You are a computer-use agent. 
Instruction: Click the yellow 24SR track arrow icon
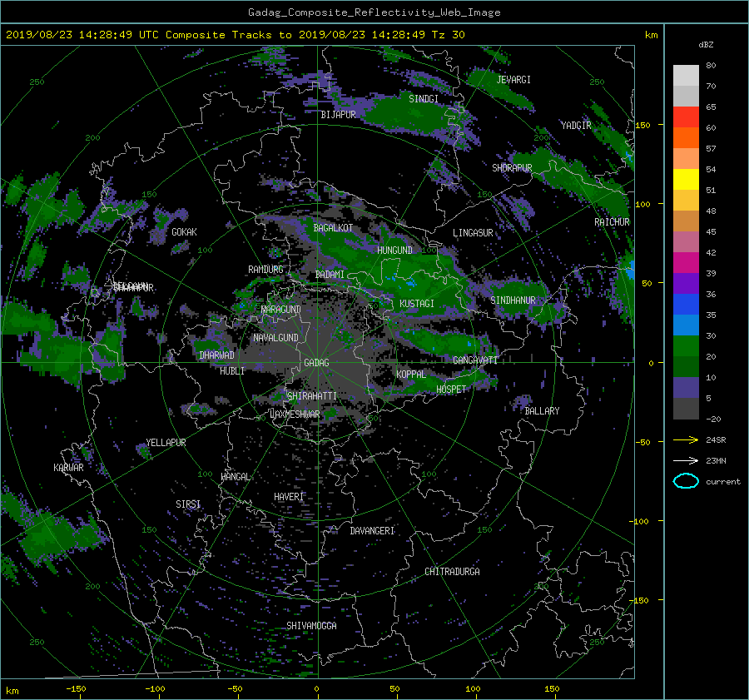click(x=686, y=439)
